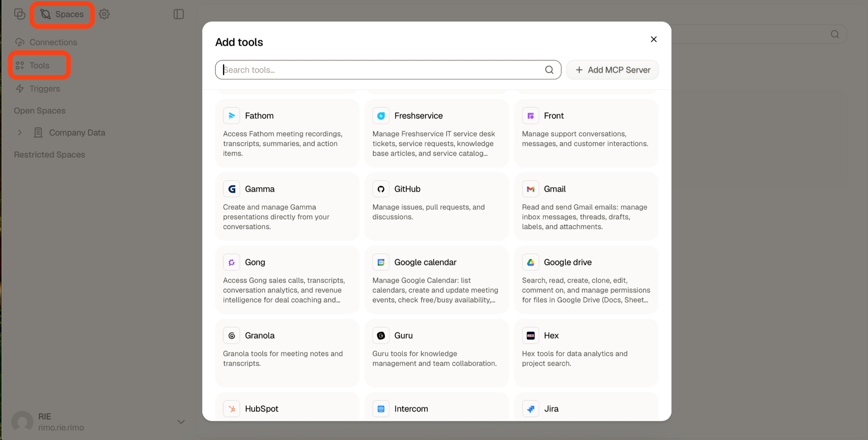Screen dimensions: 868x440
Task: Toggle the sidebar panel icon
Action: point(179,14)
